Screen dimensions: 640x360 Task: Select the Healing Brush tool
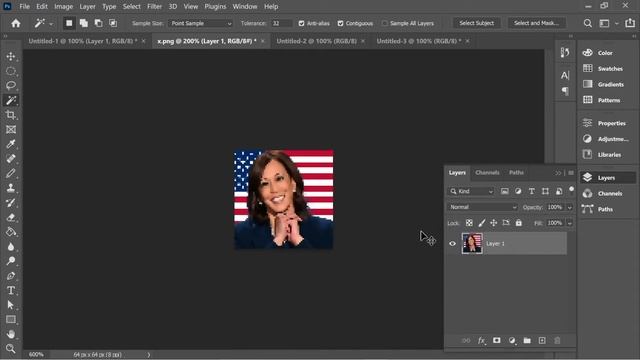(11, 159)
